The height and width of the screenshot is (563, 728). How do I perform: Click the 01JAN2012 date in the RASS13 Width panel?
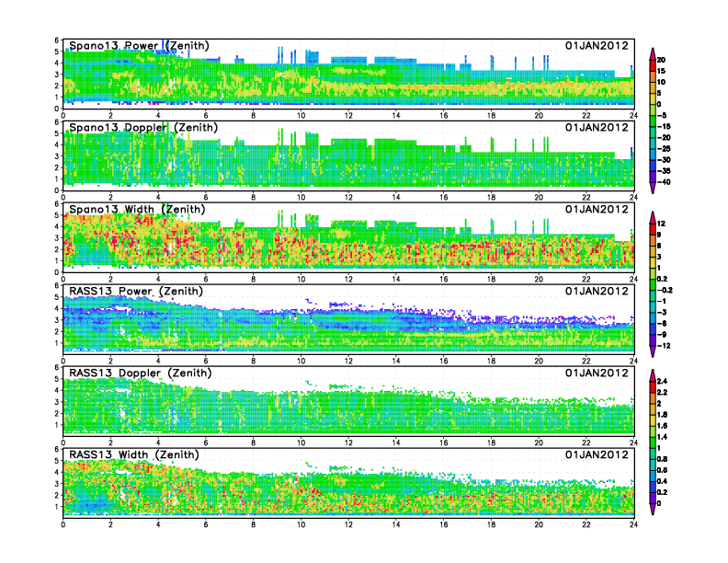click(x=597, y=454)
